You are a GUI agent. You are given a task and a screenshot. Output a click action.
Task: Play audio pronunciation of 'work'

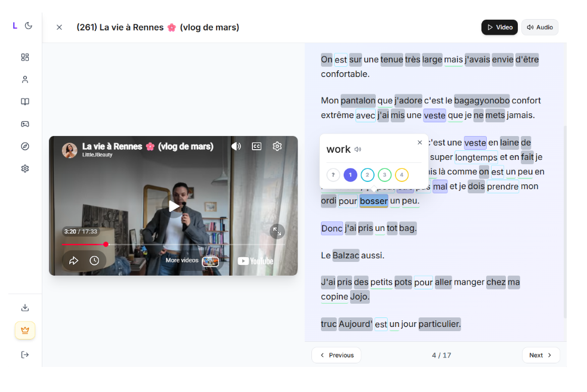[x=358, y=150]
